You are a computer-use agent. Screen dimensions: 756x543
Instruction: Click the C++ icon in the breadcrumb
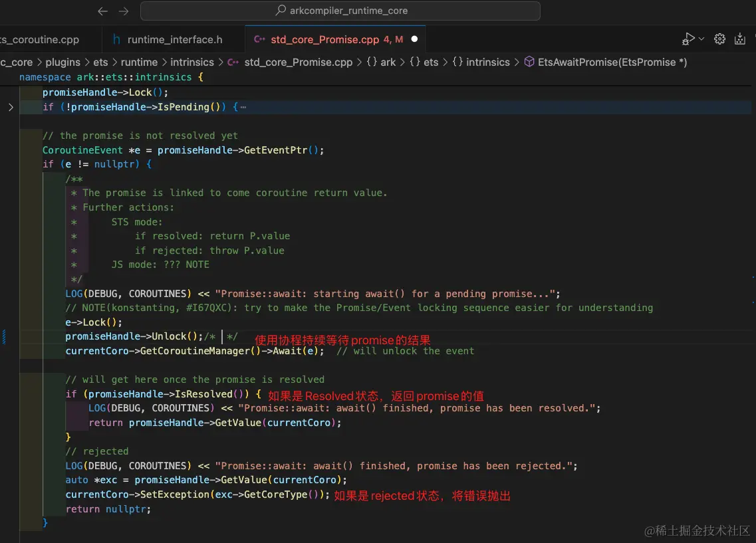pos(233,62)
